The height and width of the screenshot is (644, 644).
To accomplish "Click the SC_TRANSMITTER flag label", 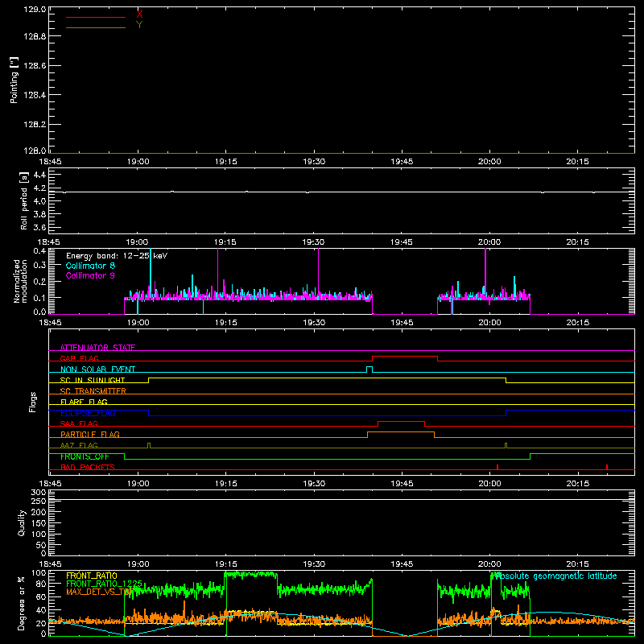I will click(x=93, y=391).
